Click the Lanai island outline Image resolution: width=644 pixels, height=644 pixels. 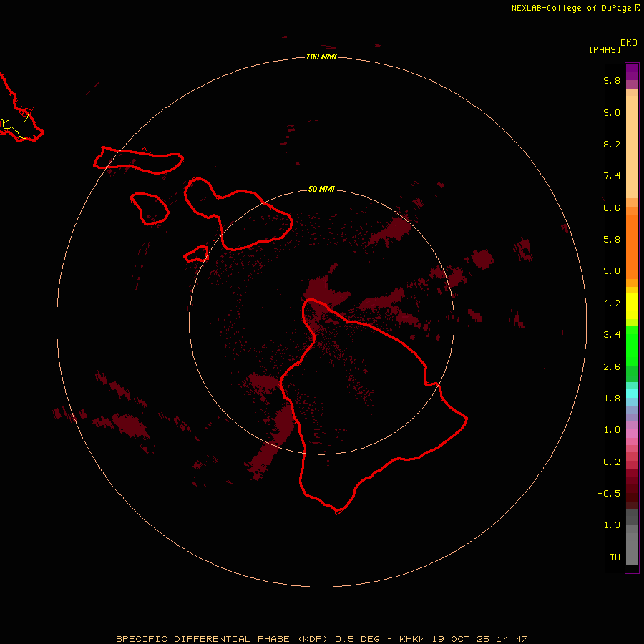tap(150, 209)
